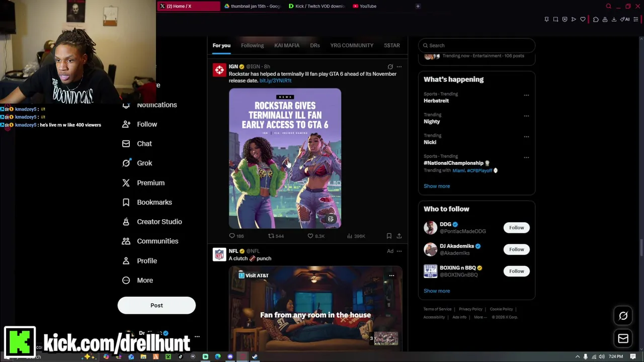Viewport: 644px width, 362px height.
Task: Like the IGN post
Action: click(316, 236)
